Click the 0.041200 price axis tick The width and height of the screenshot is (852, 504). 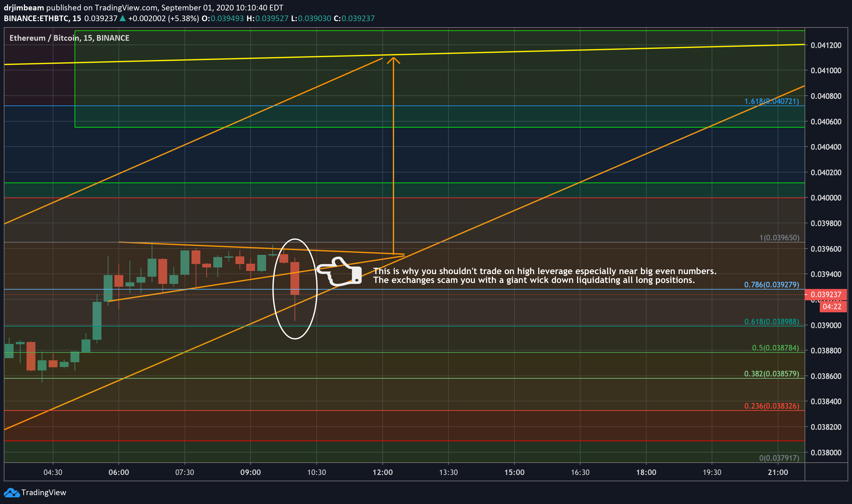pos(826,45)
